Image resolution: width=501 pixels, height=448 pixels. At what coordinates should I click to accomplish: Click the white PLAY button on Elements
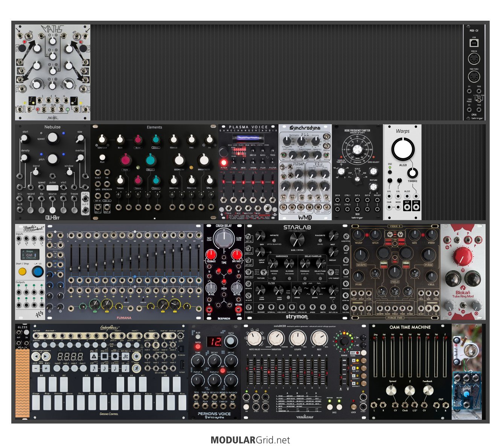point(102,158)
